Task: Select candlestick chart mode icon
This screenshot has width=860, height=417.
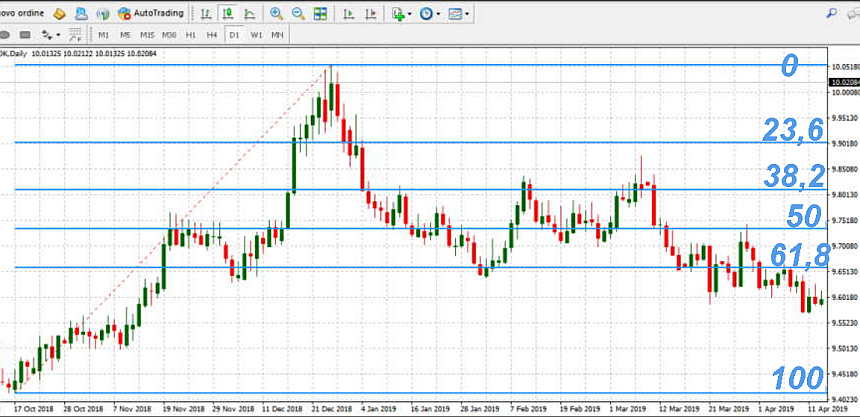Action: tap(227, 14)
